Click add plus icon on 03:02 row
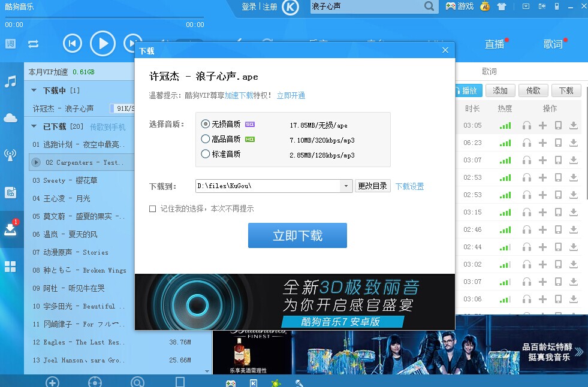588x387 pixels. coord(542,265)
